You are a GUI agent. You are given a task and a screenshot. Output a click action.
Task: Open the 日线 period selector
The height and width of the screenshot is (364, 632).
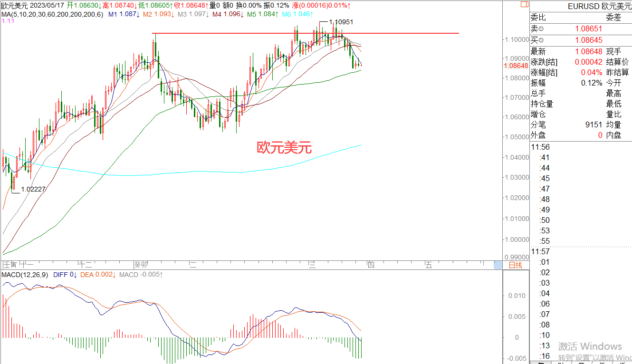(516, 265)
